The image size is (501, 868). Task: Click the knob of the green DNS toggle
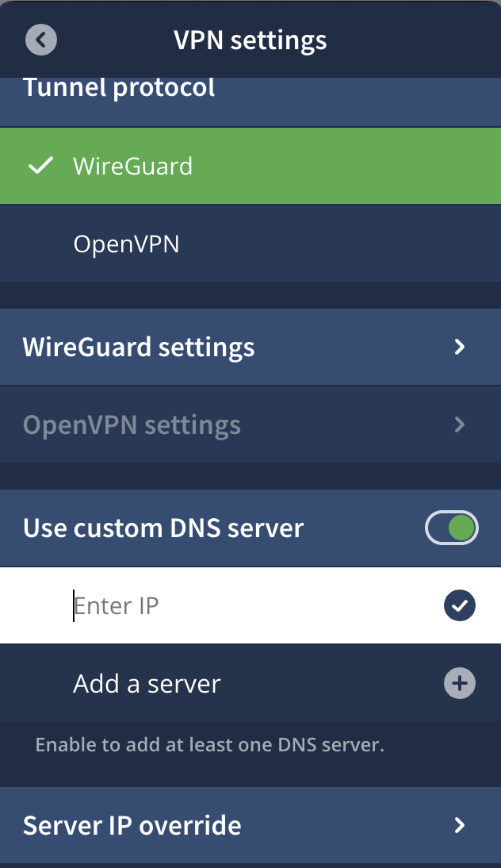tap(462, 528)
